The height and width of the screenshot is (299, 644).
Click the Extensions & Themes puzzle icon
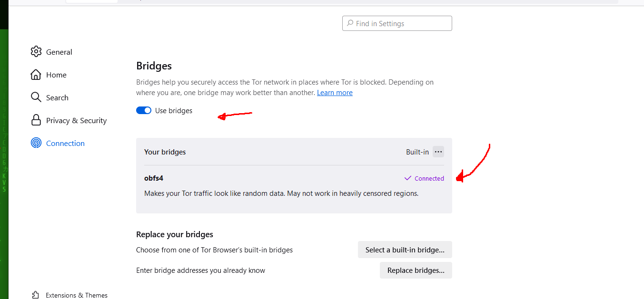[x=36, y=295]
